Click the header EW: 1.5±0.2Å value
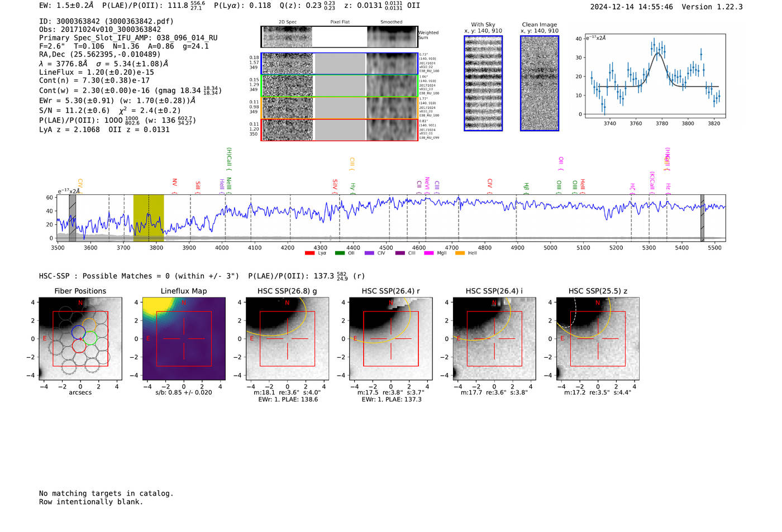Viewport: 782px width, 532px height. pos(66,6)
